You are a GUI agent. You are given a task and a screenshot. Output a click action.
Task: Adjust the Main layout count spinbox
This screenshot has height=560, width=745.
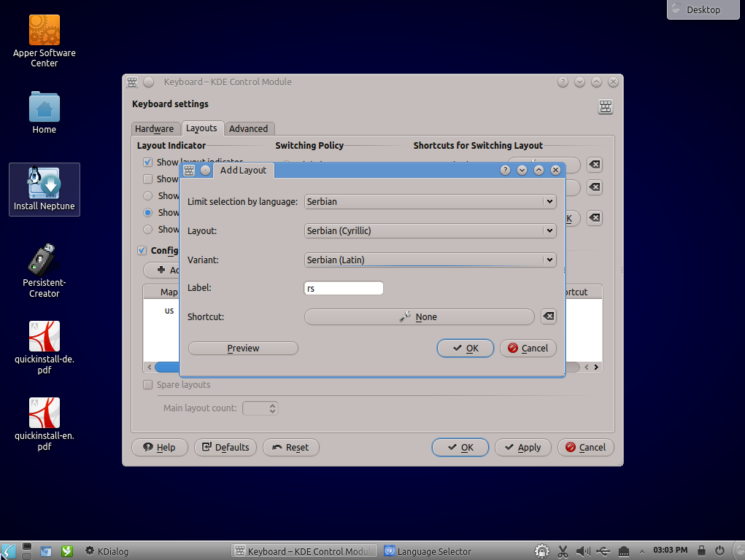(260, 408)
